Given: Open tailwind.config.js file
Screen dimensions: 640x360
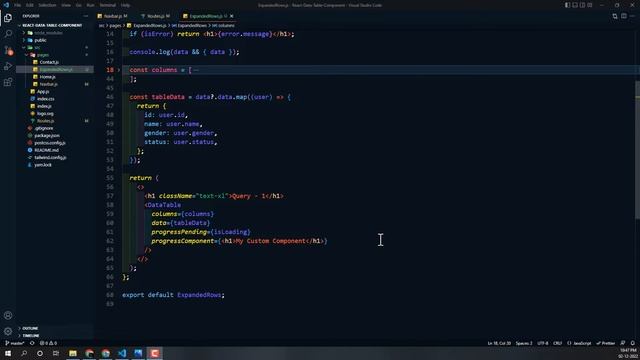Looking at the screenshot, I should coord(50,158).
